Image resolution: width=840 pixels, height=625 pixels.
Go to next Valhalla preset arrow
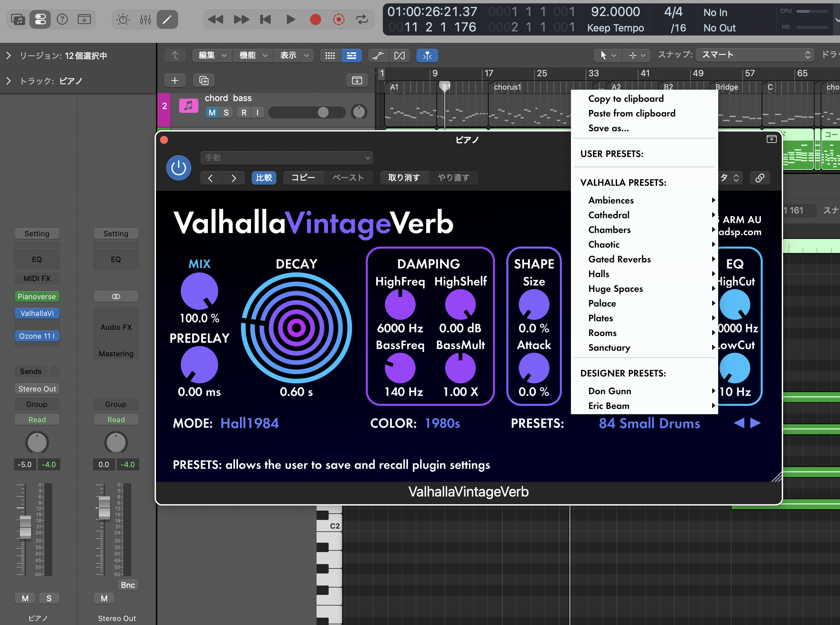tap(755, 423)
